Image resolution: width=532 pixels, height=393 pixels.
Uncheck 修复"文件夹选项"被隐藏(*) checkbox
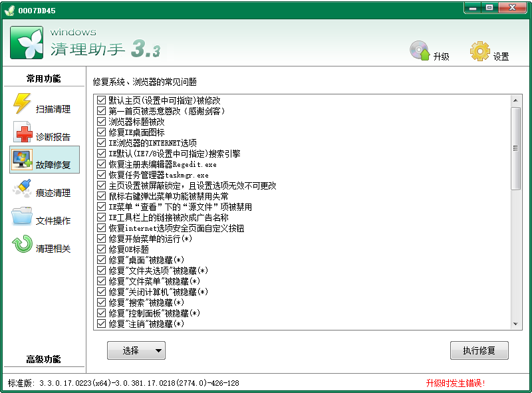101,271
